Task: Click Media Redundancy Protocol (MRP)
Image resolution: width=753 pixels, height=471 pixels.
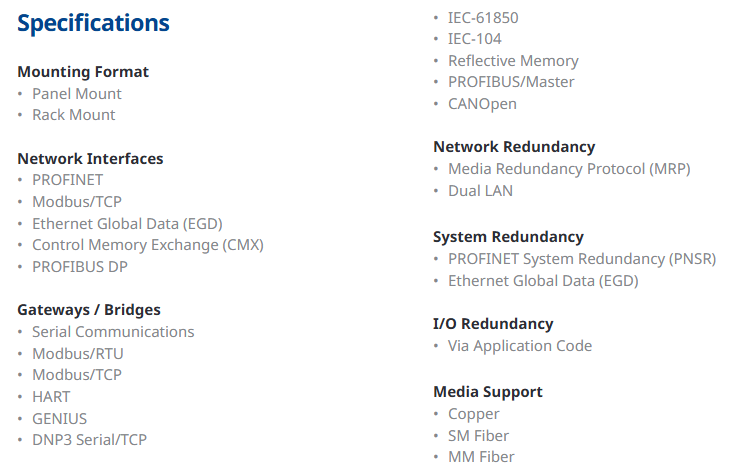Action: tap(569, 169)
